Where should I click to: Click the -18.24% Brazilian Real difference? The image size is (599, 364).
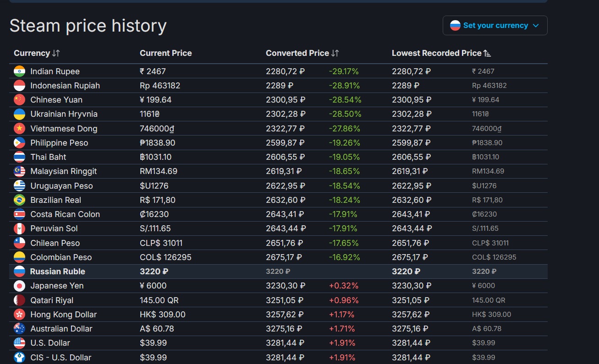345,200
